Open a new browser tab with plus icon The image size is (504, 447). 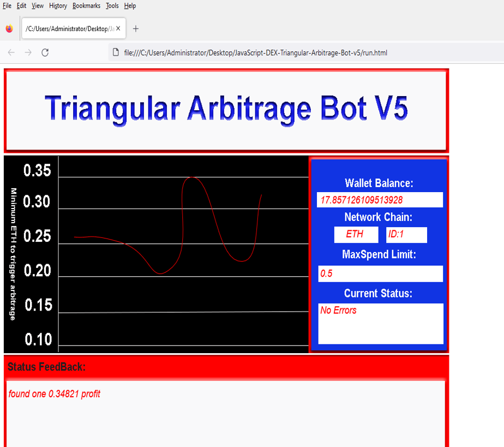click(x=135, y=28)
